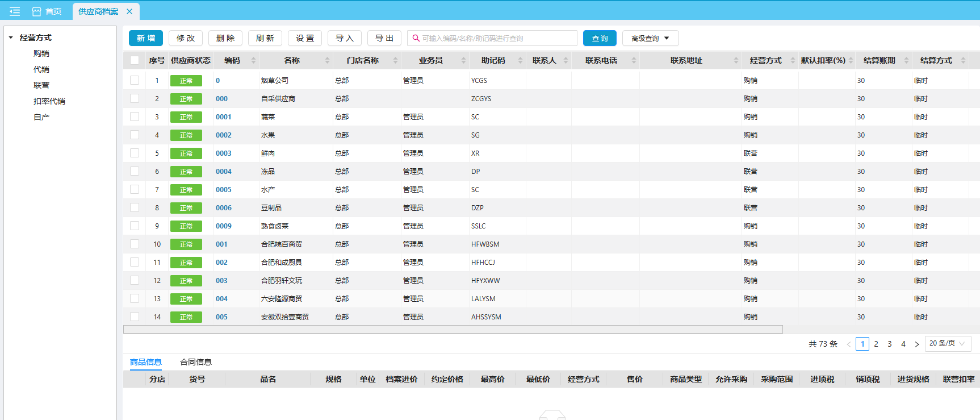The image size is (980, 420).
Task: Sort by 编码 column sort arrows
Action: coord(253,60)
